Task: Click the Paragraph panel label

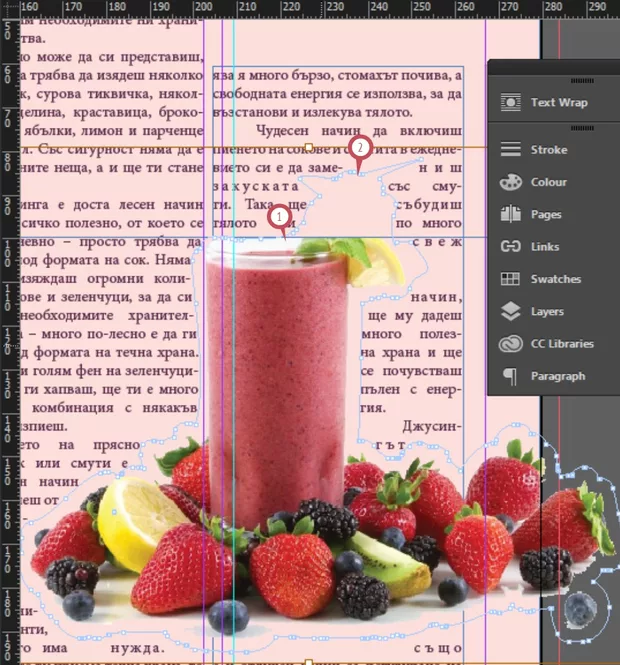Action: (558, 376)
